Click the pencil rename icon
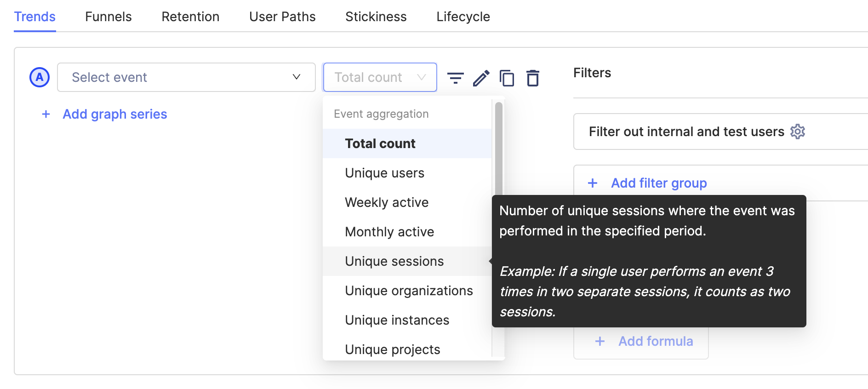This screenshot has width=868, height=389. coord(481,78)
